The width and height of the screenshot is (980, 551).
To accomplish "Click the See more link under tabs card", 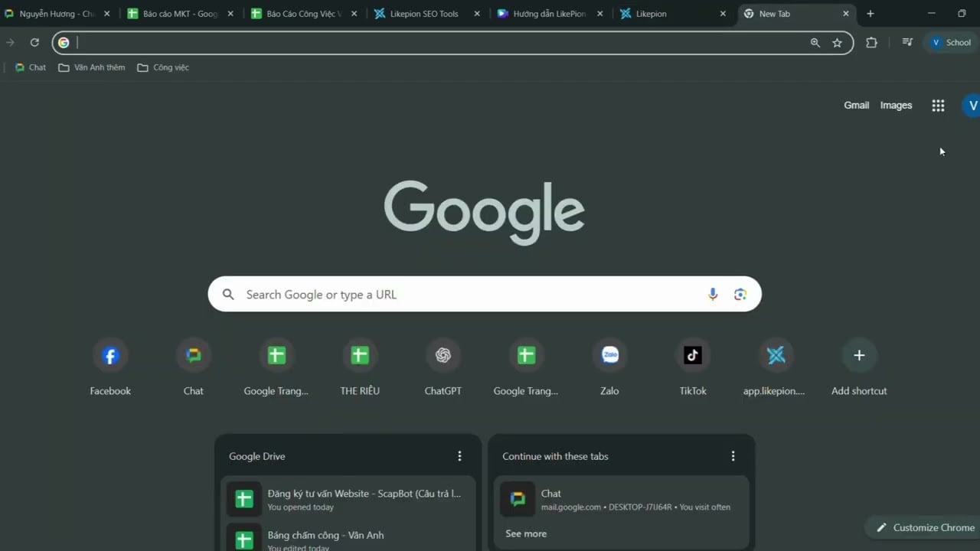I will coord(525,533).
